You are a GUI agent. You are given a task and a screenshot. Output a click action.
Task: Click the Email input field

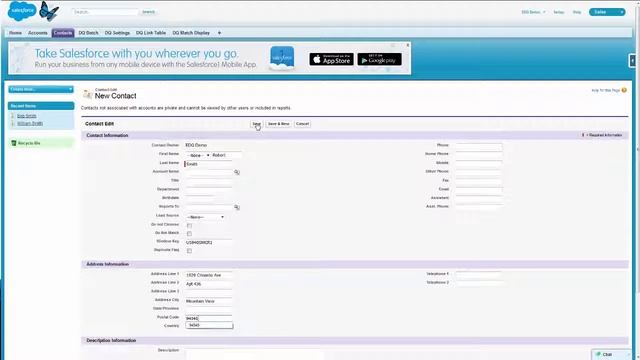(x=479, y=190)
